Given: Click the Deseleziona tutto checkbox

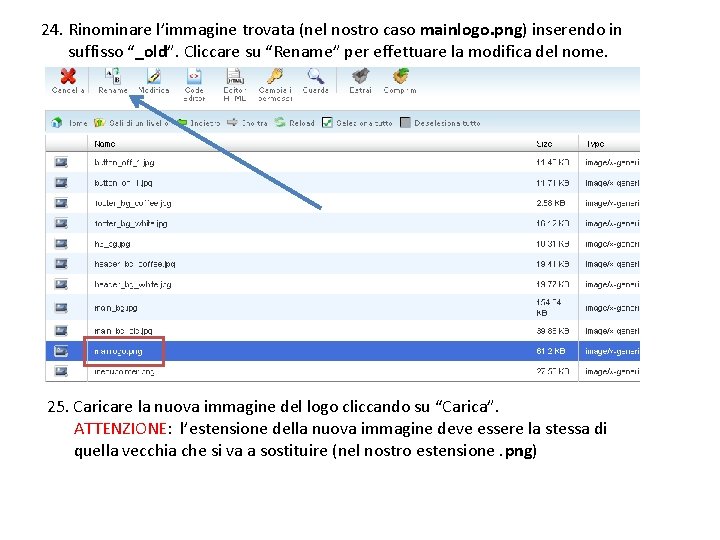Looking at the screenshot, I should 405,123.
